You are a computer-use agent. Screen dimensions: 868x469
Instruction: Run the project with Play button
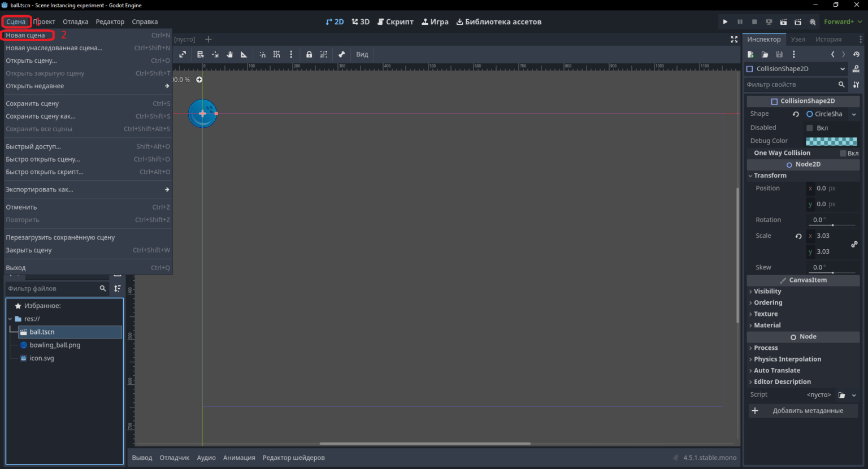coord(725,21)
